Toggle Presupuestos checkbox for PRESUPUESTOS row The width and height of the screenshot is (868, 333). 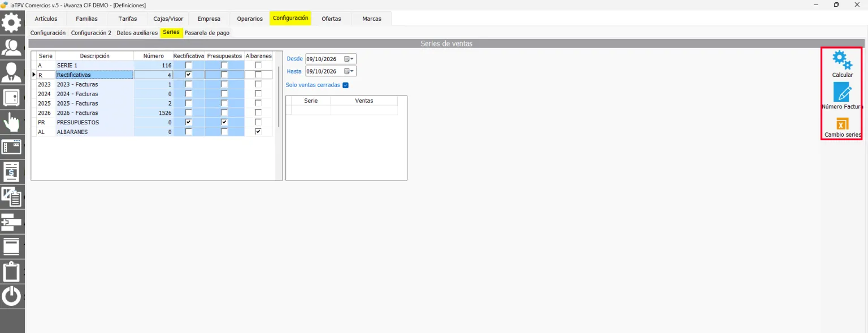tap(224, 122)
